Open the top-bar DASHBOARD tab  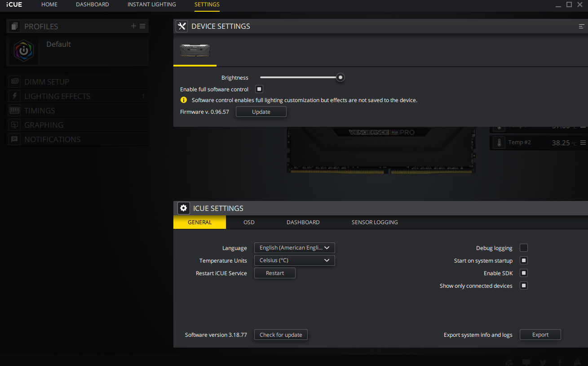(x=93, y=4)
